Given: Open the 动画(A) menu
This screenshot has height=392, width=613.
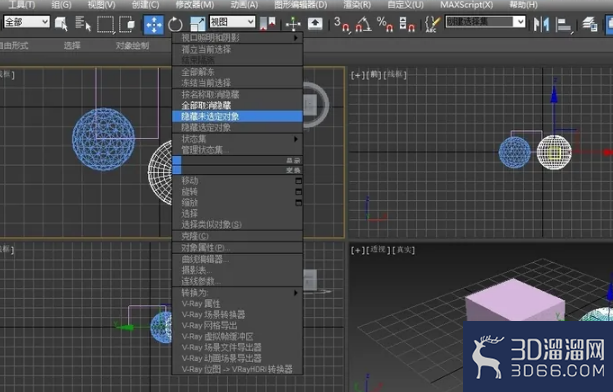Looking at the screenshot, I should tap(244, 5).
